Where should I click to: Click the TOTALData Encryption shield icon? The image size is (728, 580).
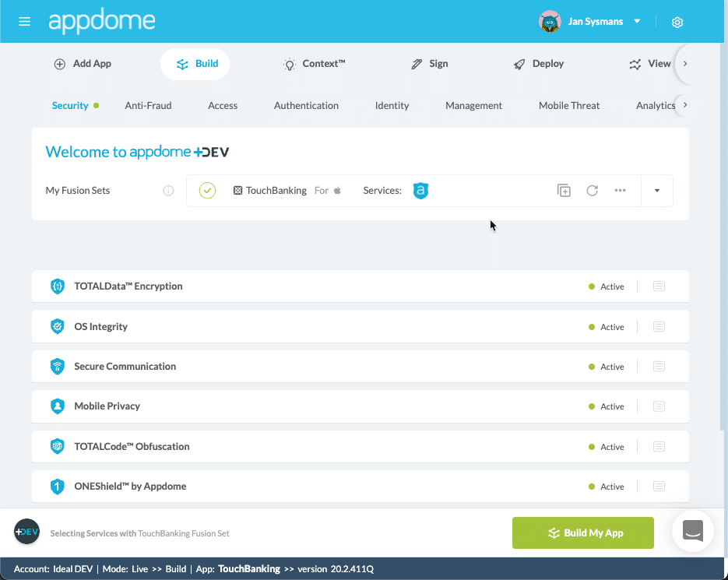[x=57, y=286]
